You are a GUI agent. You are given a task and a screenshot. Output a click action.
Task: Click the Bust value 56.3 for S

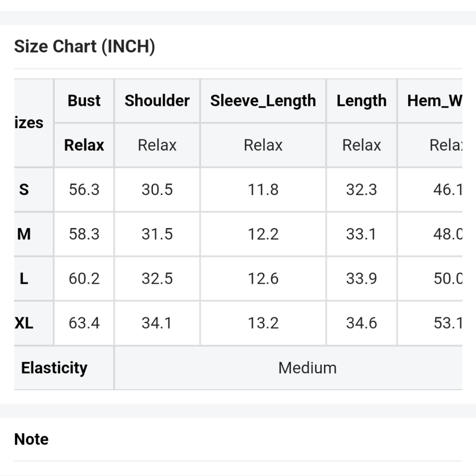pyautogui.click(x=84, y=190)
